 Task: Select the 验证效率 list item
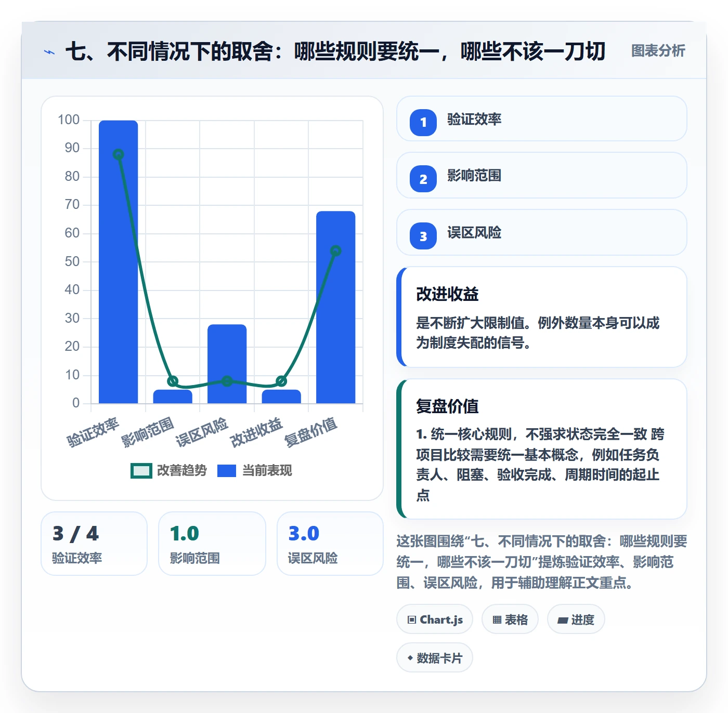point(542,118)
